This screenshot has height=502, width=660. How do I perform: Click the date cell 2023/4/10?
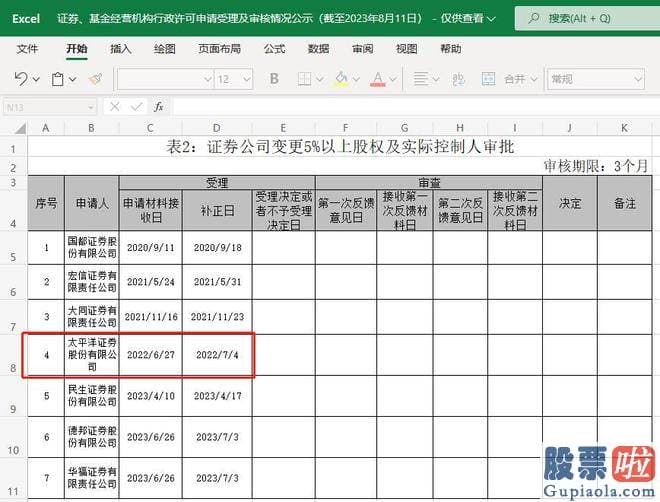point(151,396)
